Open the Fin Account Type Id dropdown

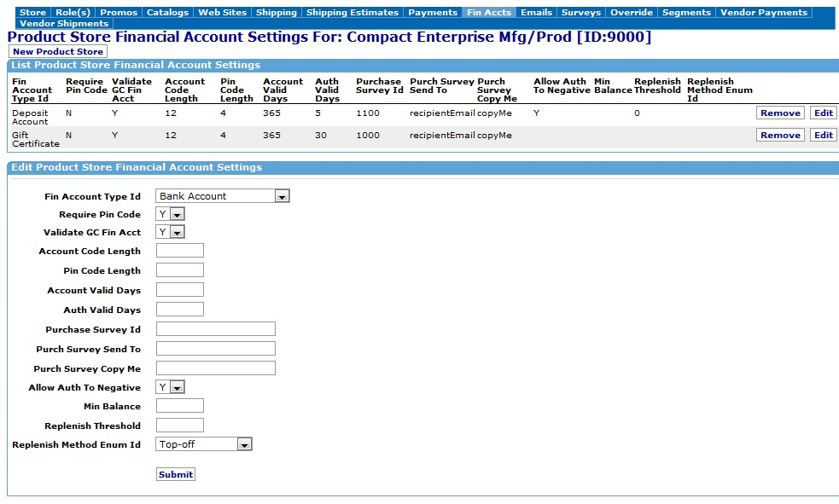pos(223,196)
